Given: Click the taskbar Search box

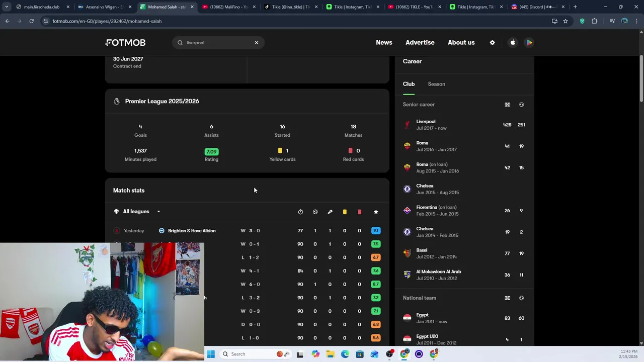Looking at the screenshot, I should pyautogui.click(x=255, y=354).
